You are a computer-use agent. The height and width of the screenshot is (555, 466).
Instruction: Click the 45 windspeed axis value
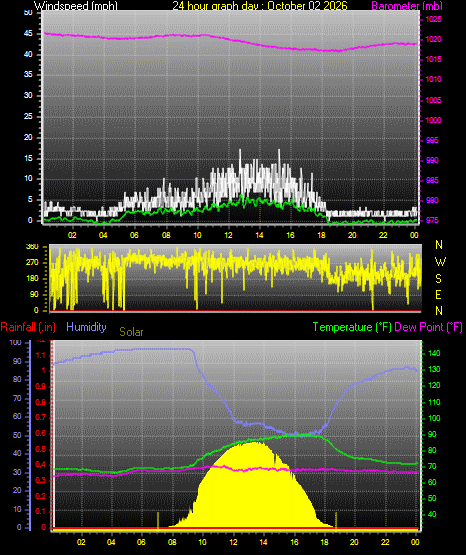click(28, 34)
